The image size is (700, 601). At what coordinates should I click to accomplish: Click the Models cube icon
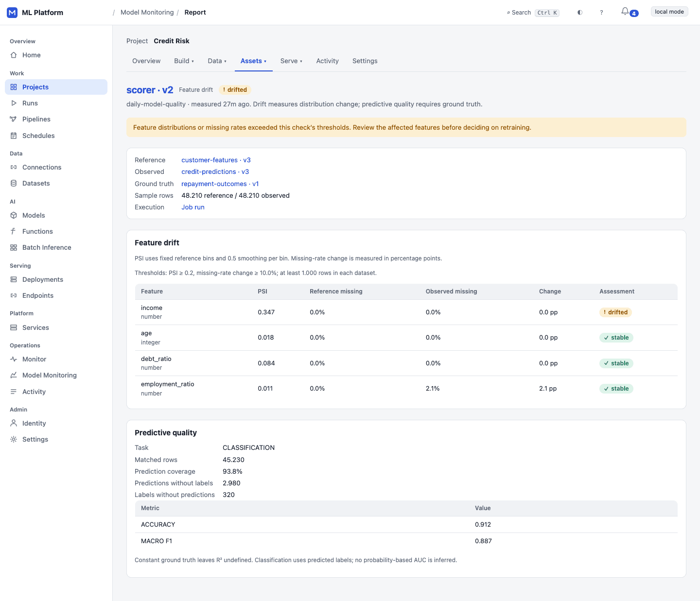click(x=14, y=215)
